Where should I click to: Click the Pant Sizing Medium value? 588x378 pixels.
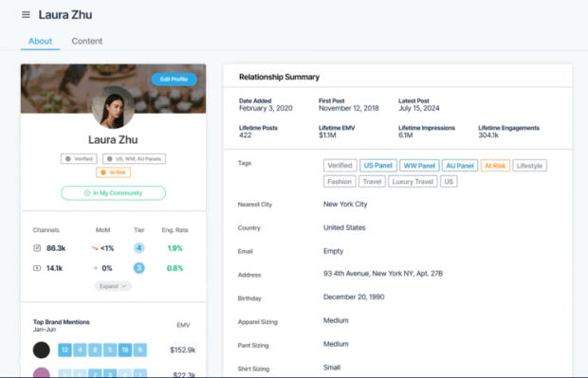336,344
